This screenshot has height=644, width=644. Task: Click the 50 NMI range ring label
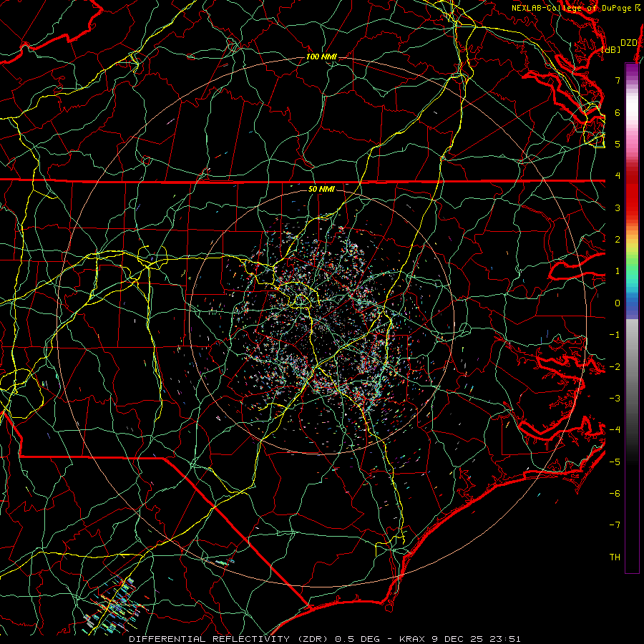[321, 189]
